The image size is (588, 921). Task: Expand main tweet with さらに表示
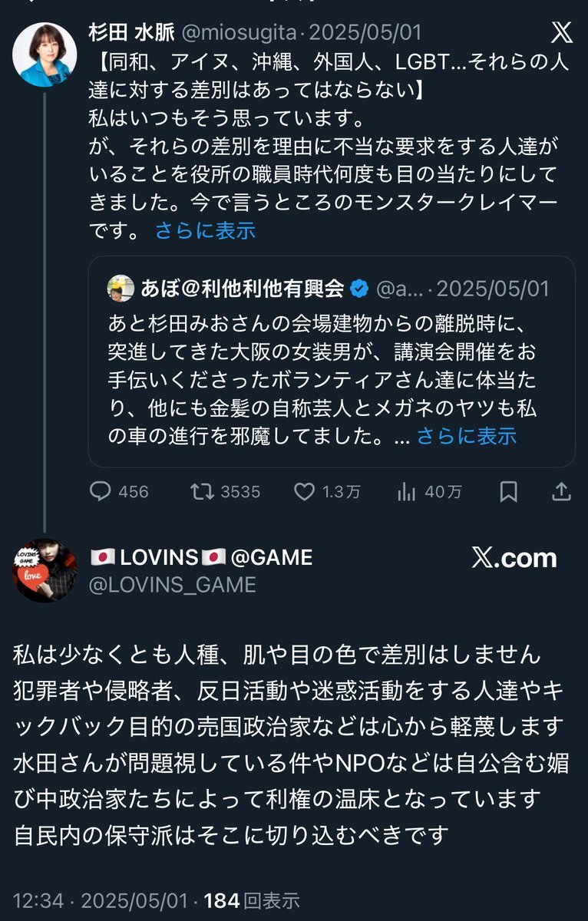tap(205, 230)
